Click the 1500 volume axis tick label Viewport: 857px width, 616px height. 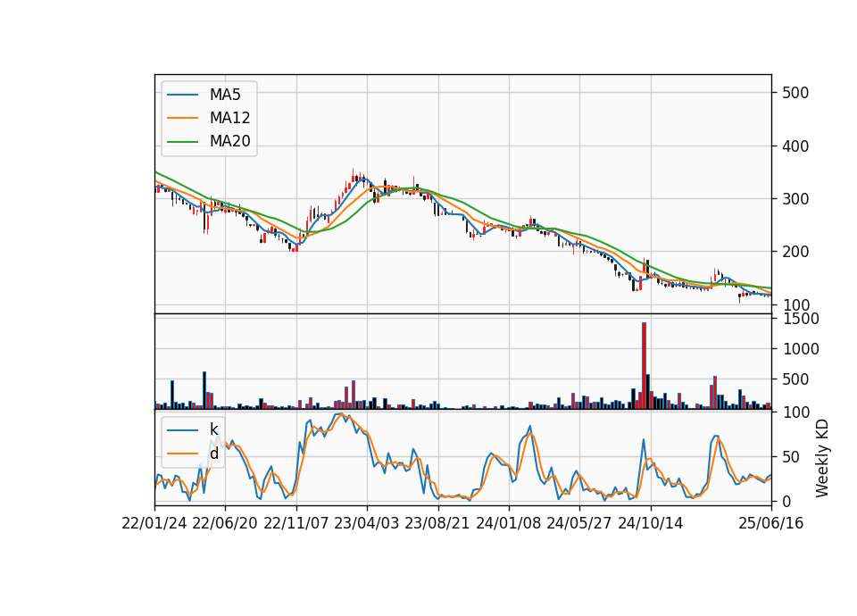[802, 319]
